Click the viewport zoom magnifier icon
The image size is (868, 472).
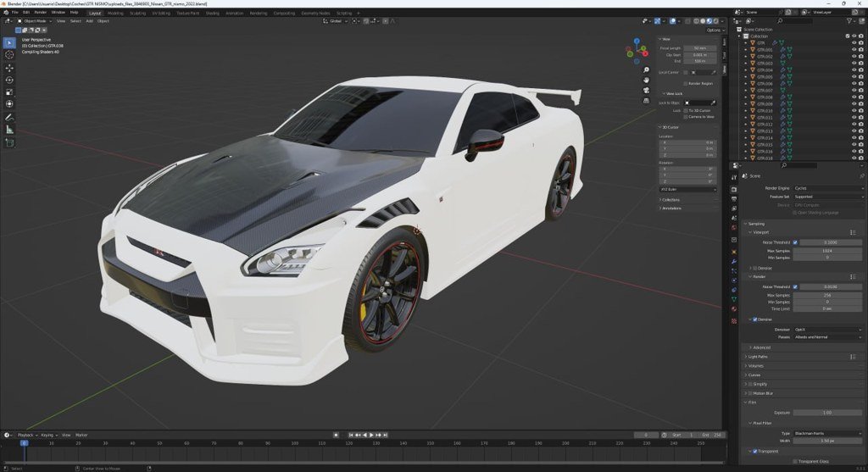click(646, 70)
